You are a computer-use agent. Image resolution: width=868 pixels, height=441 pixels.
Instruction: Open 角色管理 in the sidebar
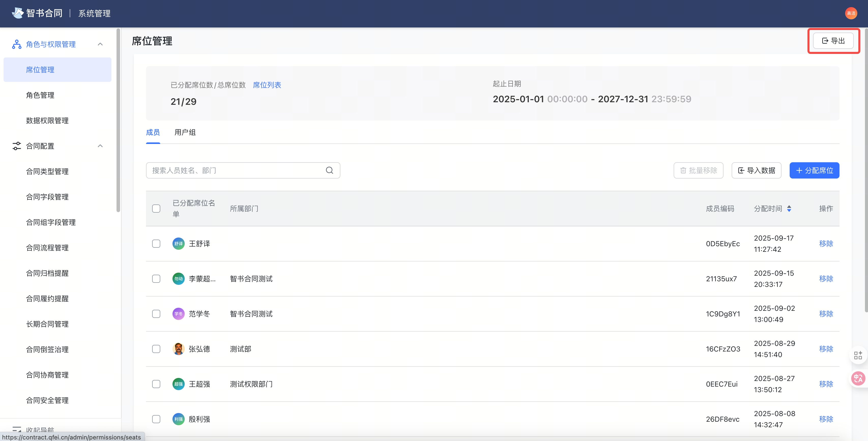40,95
